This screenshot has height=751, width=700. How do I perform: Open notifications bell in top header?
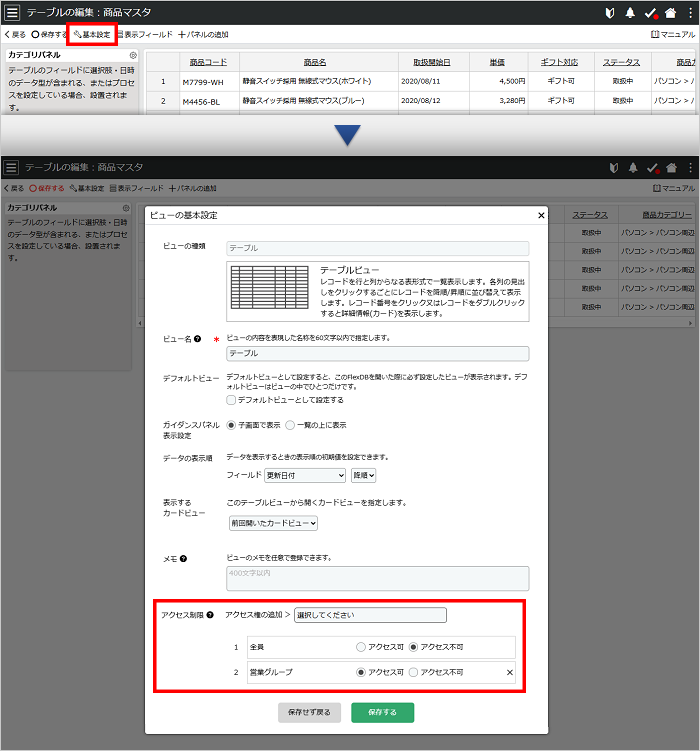630,13
